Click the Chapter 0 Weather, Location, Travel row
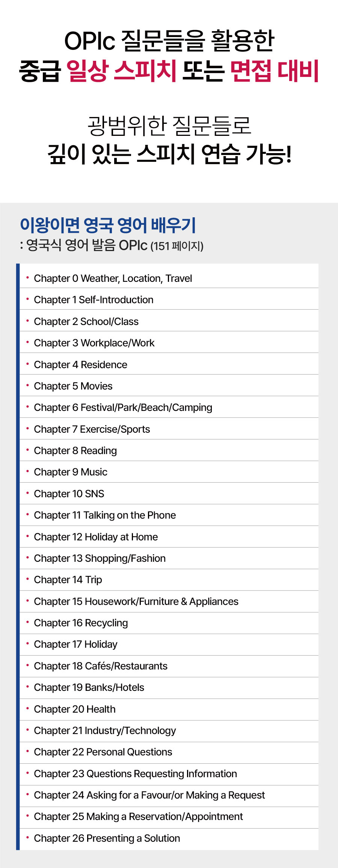The width and height of the screenshot is (338, 868). click(113, 278)
